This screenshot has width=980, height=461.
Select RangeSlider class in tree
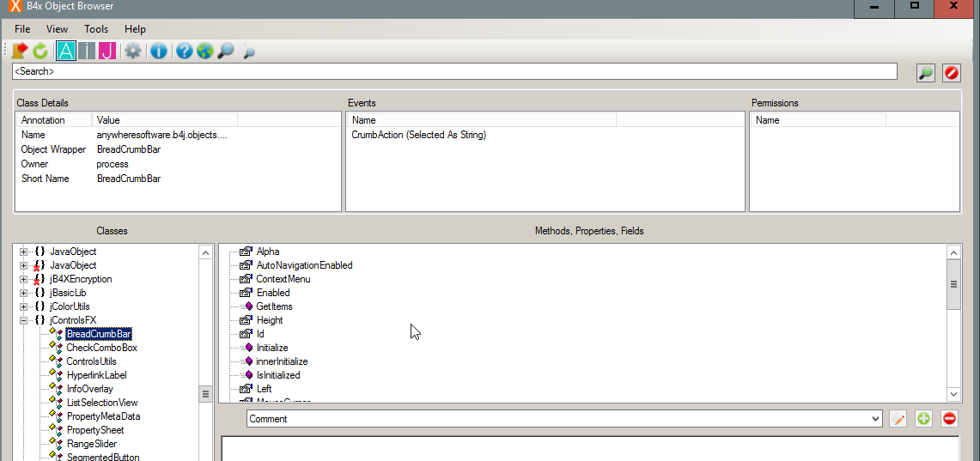pyautogui.click(x=91, y=444)
